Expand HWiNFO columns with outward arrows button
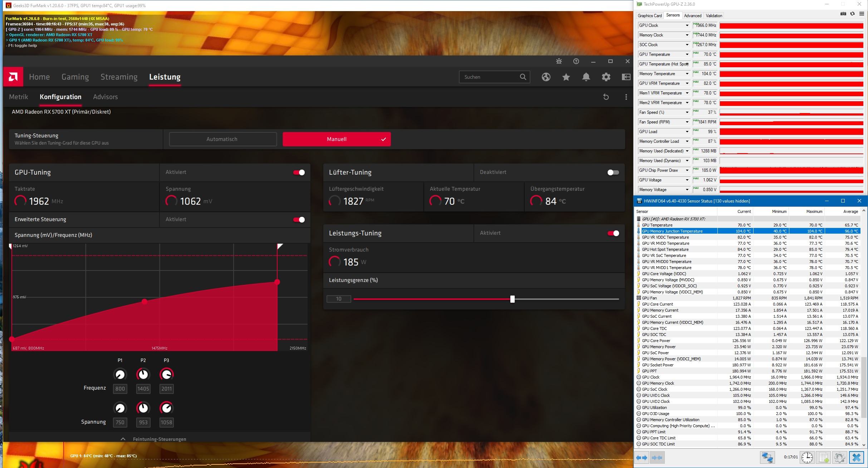The image size is (868, 468). click(642, 458)
